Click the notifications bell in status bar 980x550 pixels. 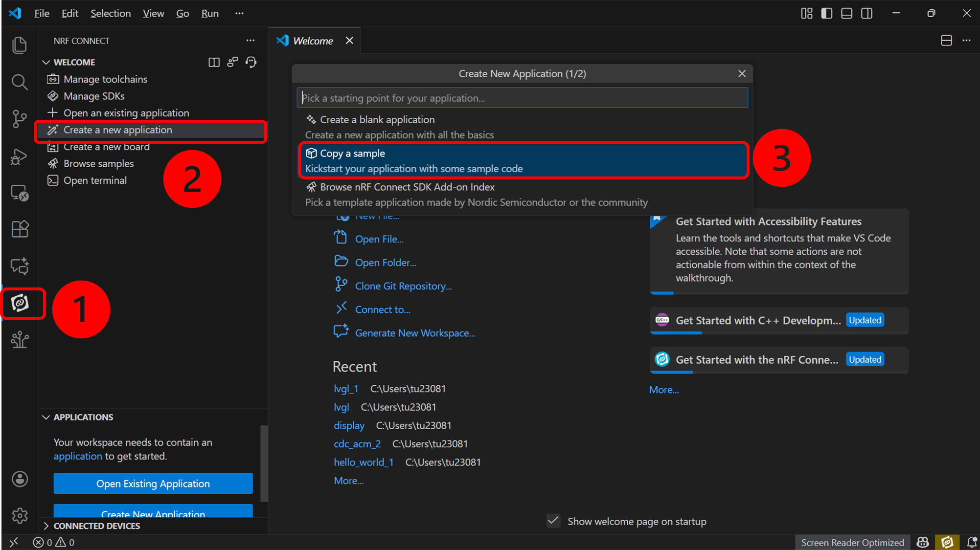tap(971, 542)
